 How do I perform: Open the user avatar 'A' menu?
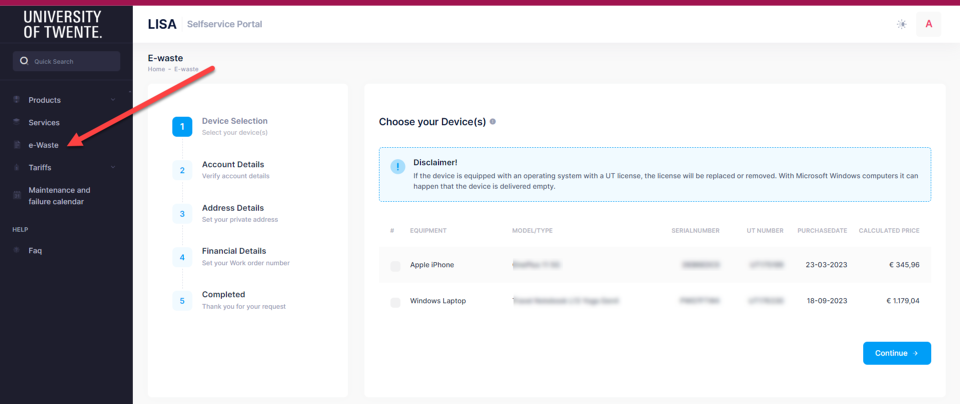coord(928,24)
